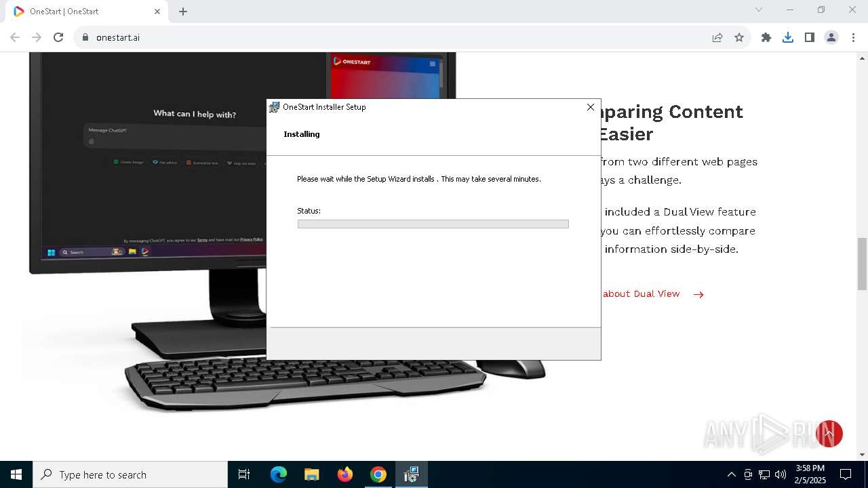This screenshot has width=868, height=488.
Task: Open network status in system tray
Action: 764,474
